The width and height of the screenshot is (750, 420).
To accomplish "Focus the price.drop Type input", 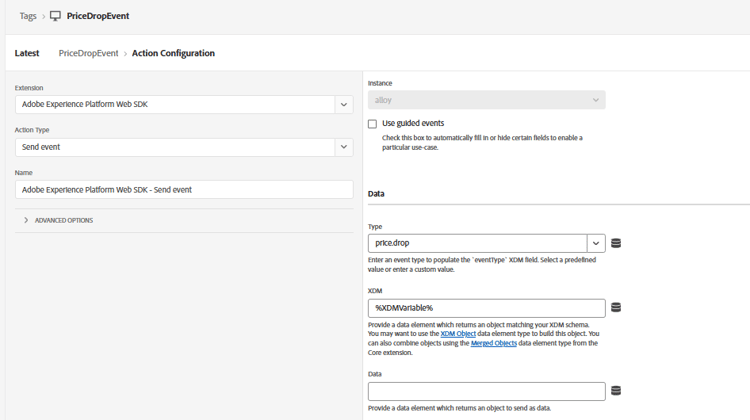I will [x=477, y=243].
